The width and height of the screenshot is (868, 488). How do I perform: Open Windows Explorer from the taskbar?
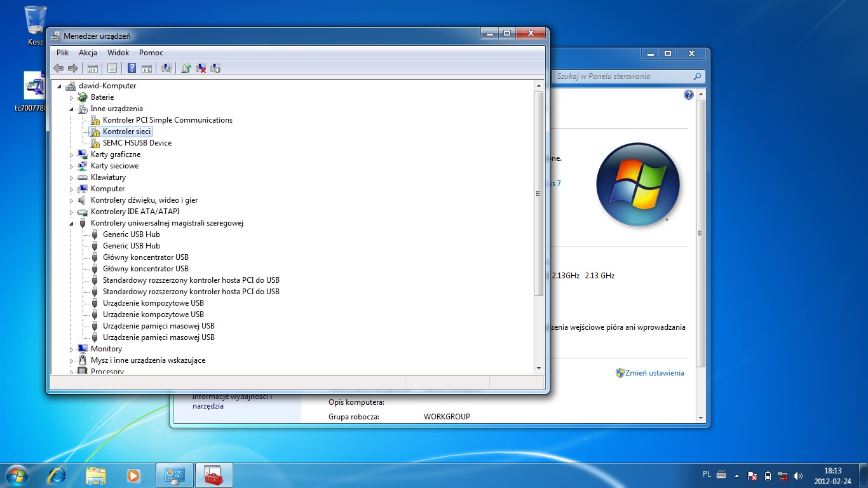96,475
